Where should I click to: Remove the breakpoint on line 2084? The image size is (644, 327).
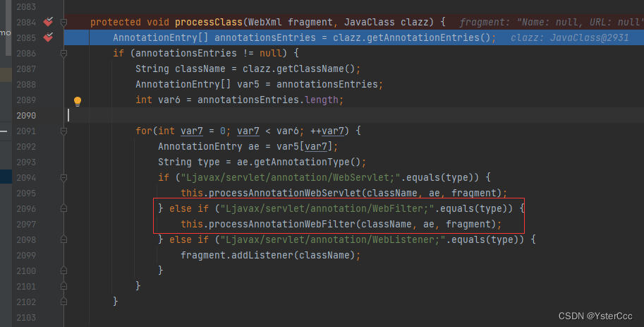48,21
